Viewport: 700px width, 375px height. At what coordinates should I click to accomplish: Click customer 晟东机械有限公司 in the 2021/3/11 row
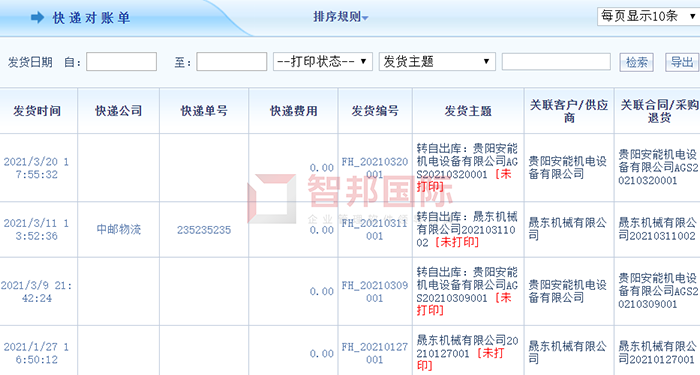(567, 229)
